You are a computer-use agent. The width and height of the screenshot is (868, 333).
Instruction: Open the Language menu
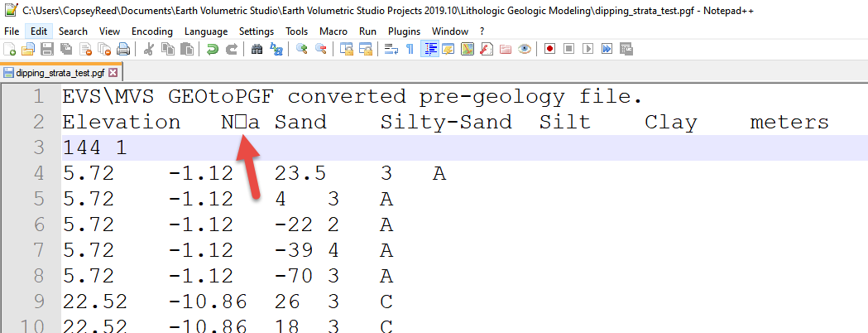point(206,31)
